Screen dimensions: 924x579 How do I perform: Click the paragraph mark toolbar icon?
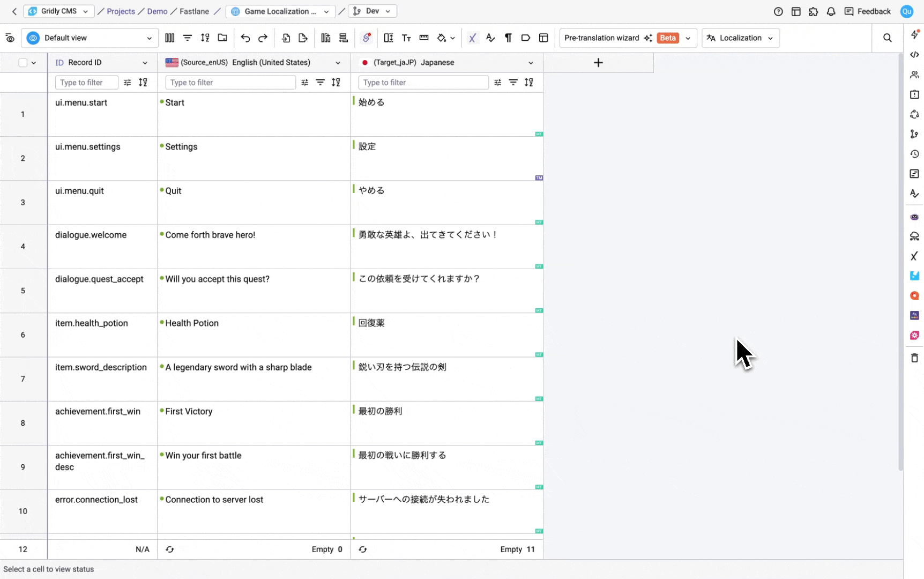508,38
